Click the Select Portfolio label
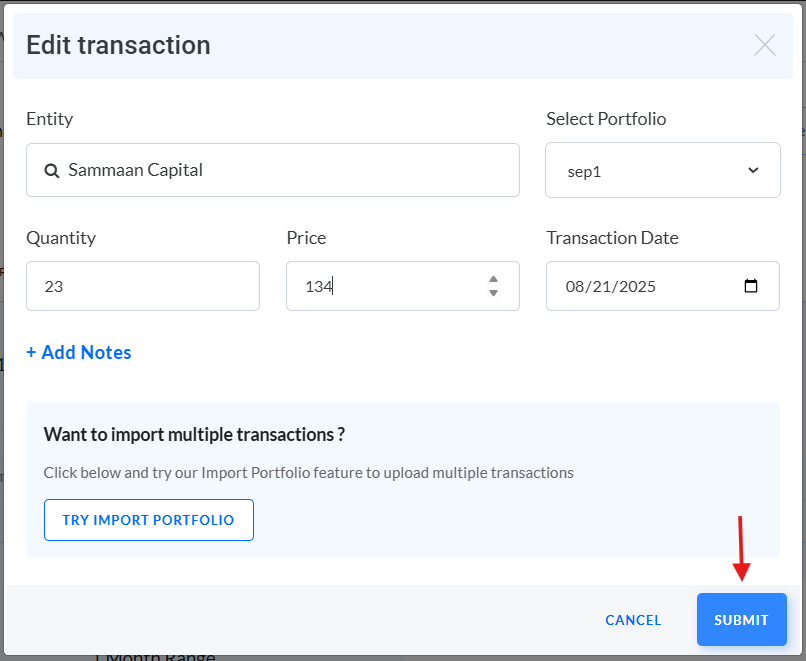This screenshot has width=806, height=661. click(606, 119)
